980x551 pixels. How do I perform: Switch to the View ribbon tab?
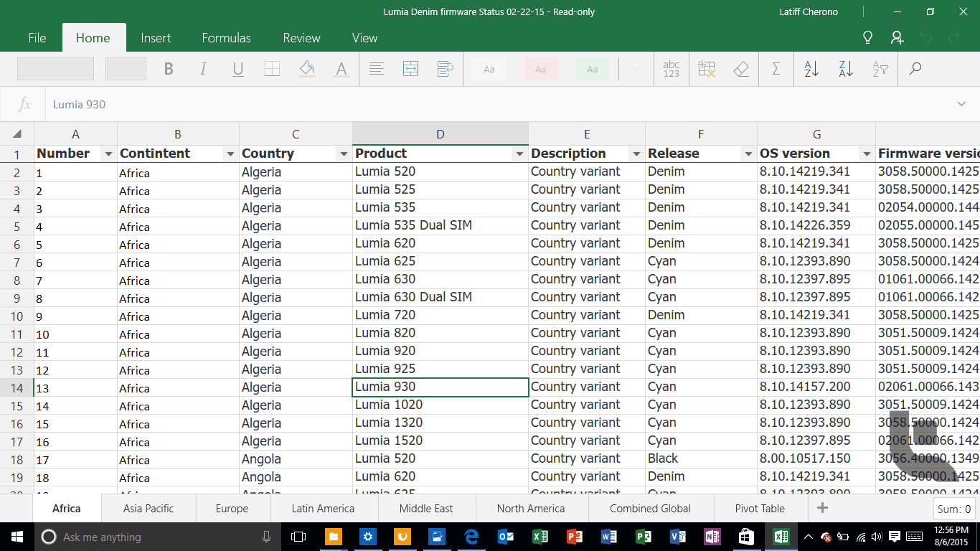click(364, 38)
